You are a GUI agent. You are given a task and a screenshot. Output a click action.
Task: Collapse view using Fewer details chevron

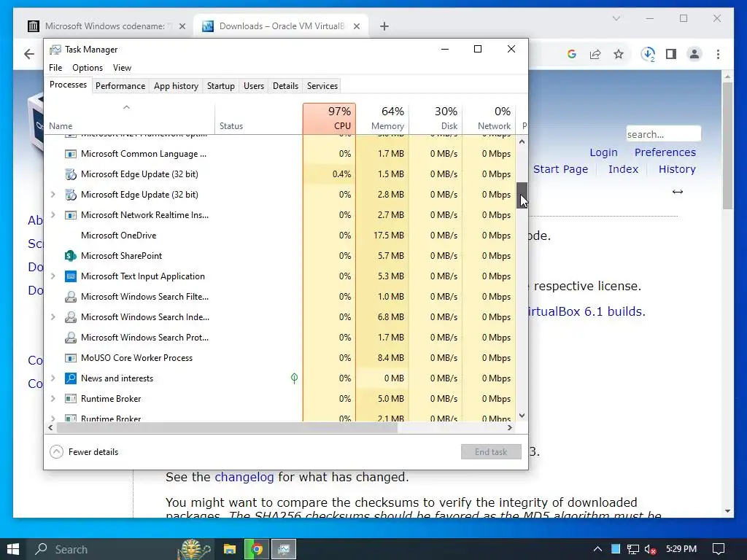[x=56, y=452]
